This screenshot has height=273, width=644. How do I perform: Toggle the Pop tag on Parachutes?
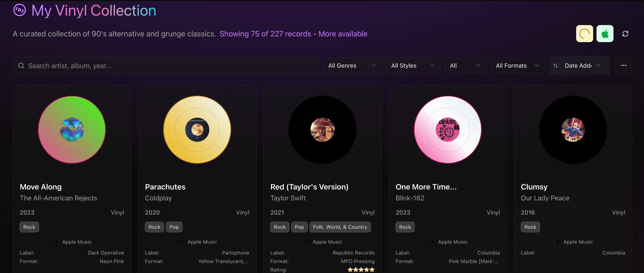click(174, 227)
